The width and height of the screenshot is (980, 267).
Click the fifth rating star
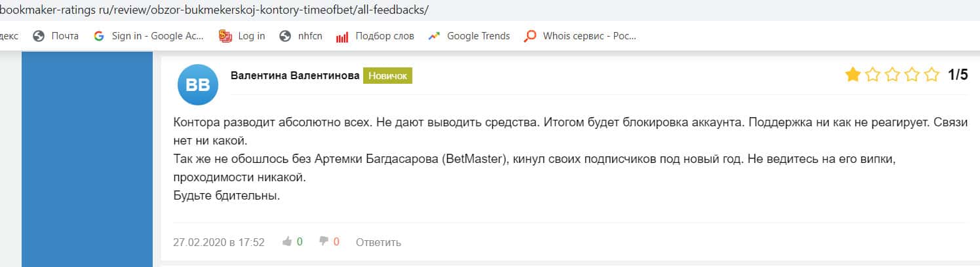(931, 75)
